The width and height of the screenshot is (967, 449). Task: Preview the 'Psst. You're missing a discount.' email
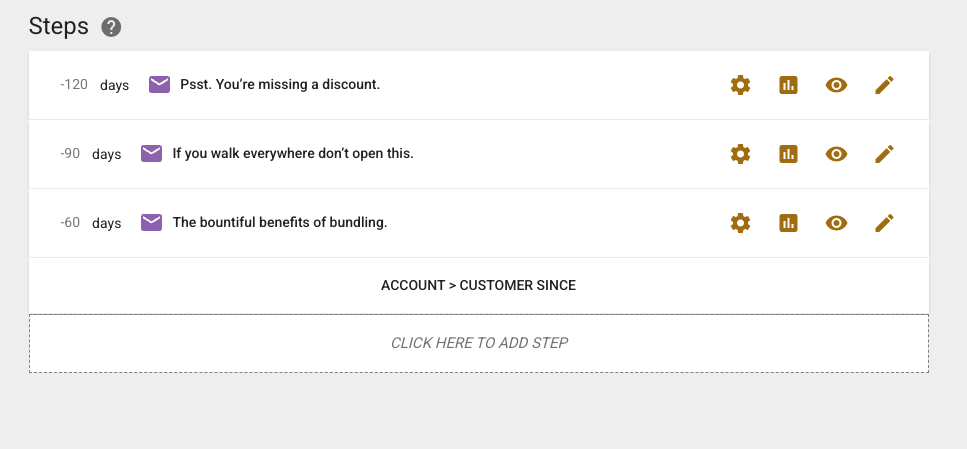click(836, 85)
